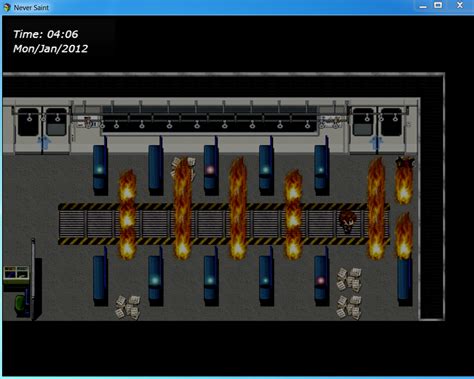Click the burnt object atop top-right flame

pyautogui.click(x=405, y=163)
